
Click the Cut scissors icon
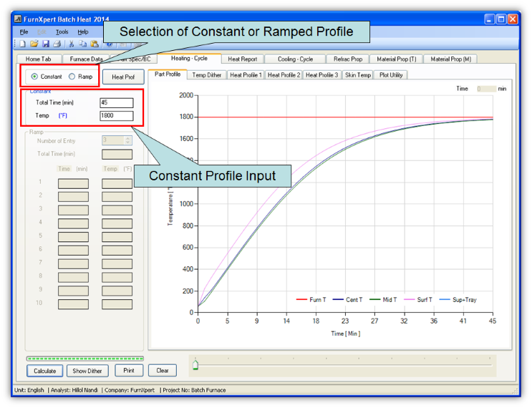(72, 44)
